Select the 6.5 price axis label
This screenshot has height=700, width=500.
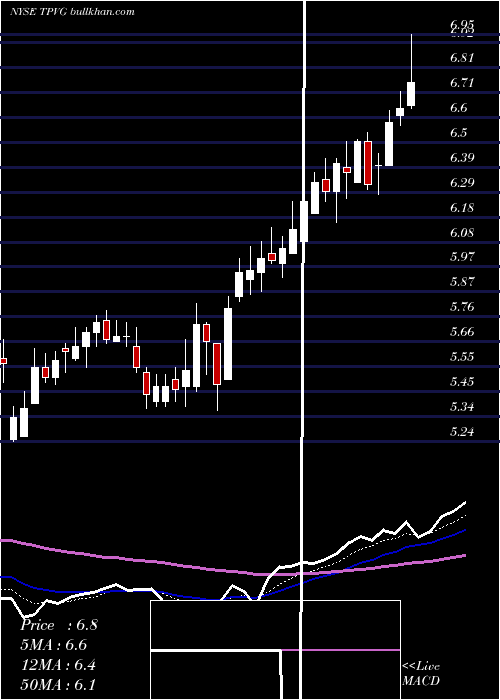tap(459, 133)
